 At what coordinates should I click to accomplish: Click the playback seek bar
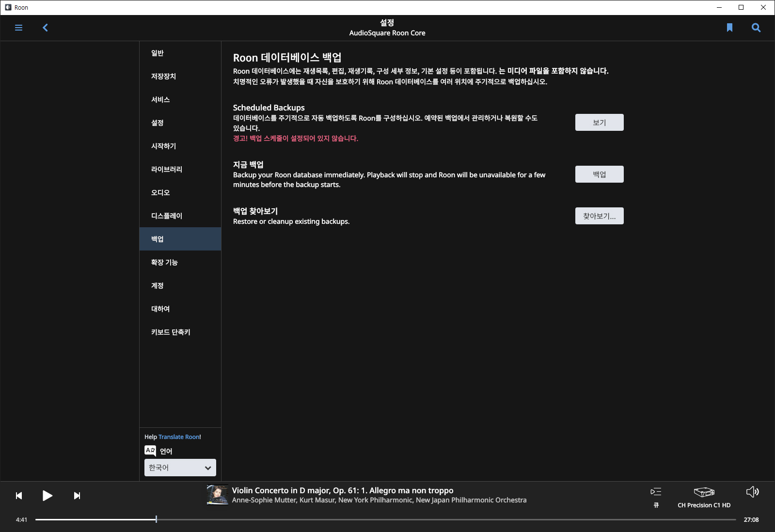[x=385, y=519]
